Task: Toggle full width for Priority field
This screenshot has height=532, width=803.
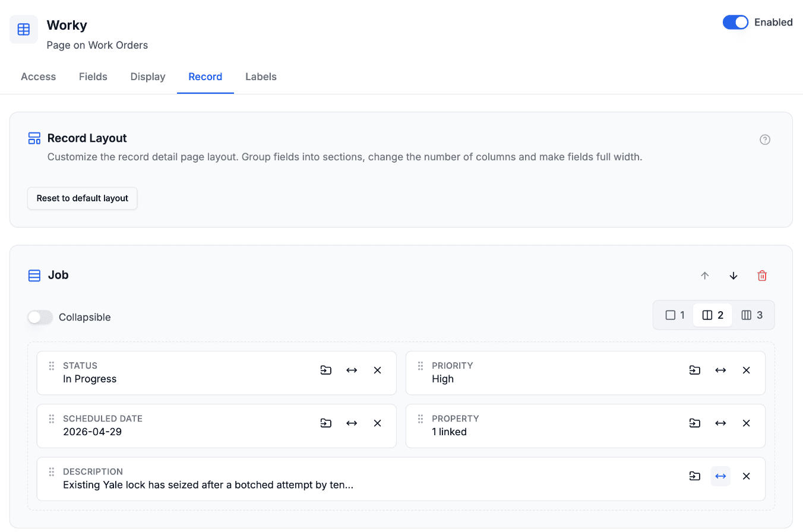Action: [720, 370]
